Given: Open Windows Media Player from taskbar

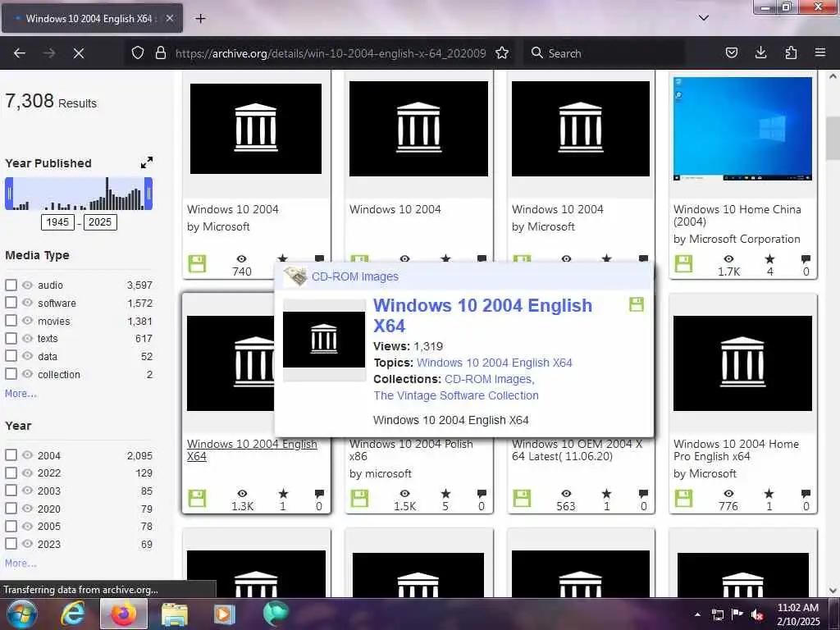Looking at the screenshot, I should [x=225, y=614].
